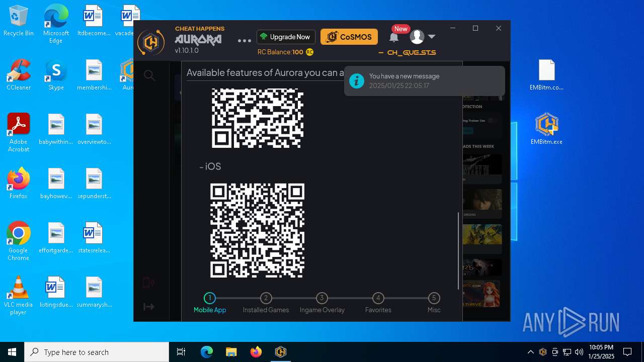Select the statesrelea Word document
Screen dimensions: 644x362
94,238
